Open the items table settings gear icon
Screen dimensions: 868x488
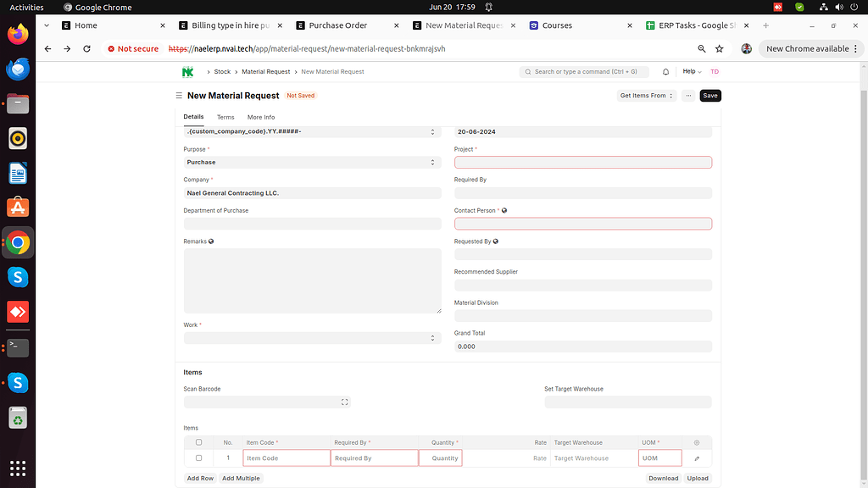click(697, 442)
